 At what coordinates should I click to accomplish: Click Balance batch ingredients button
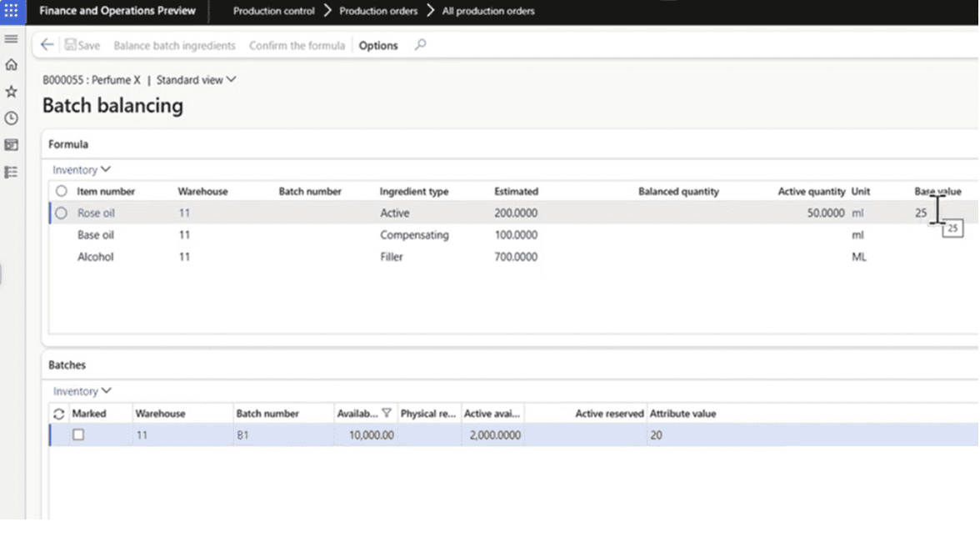[174, 45]
